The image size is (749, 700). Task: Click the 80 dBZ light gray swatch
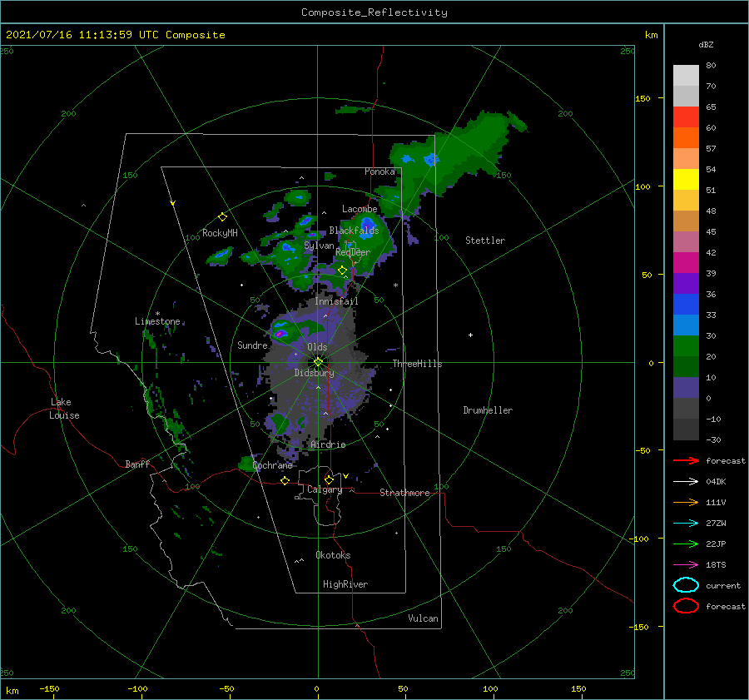[686, 75]
